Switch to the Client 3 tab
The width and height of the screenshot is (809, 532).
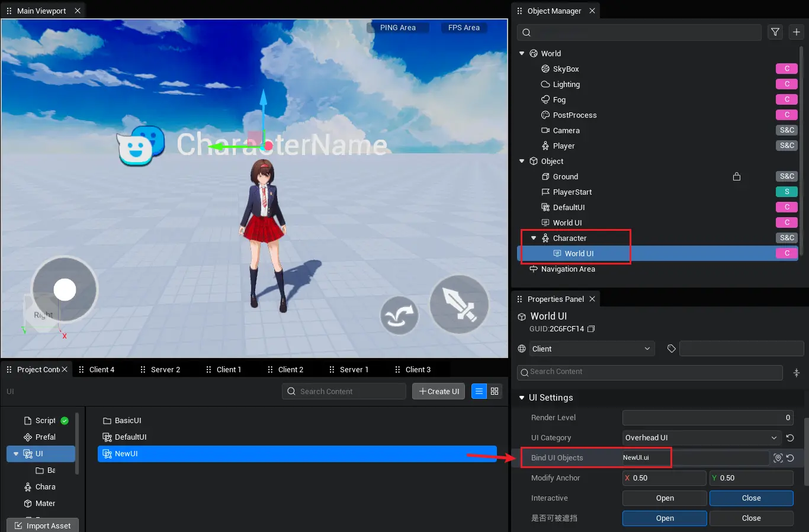(x=418, y=370)
